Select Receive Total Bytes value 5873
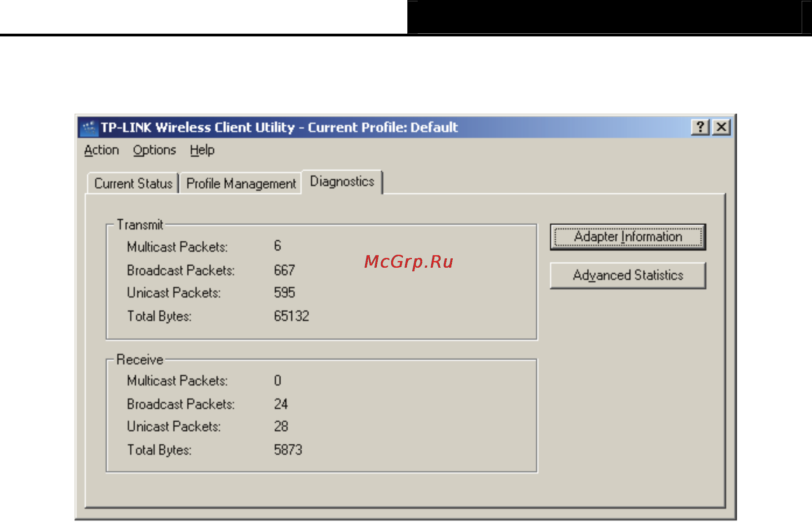The width and height of the screenshot is (812, 522). point(288,450)
